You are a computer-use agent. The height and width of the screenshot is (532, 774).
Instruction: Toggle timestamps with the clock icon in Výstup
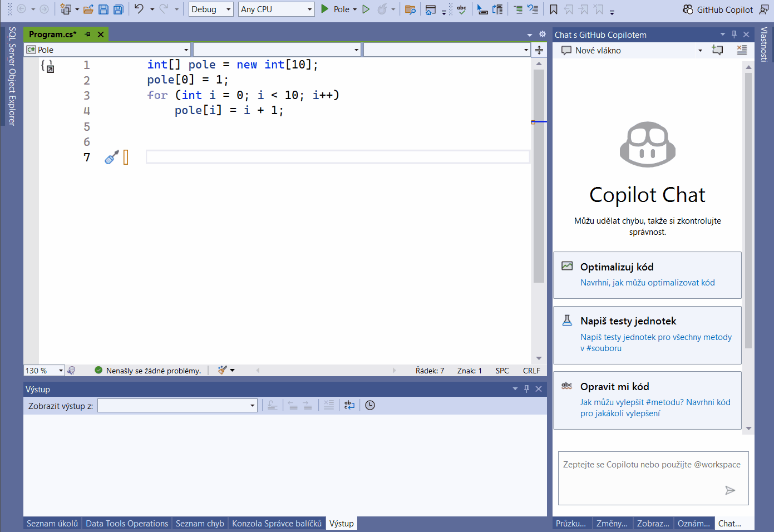pyautogui.click(x=370, y=405)
